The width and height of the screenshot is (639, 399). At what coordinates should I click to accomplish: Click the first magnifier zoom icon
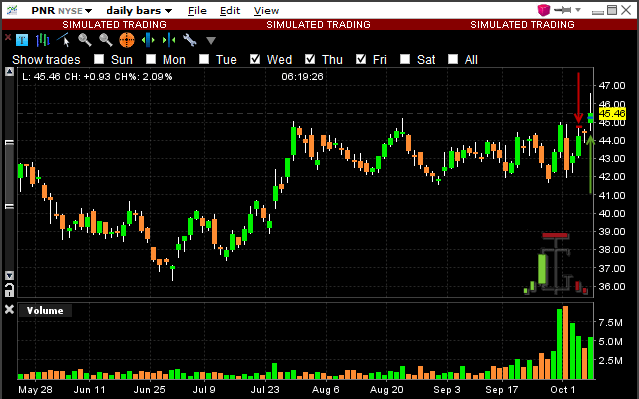tap(85, 40)
